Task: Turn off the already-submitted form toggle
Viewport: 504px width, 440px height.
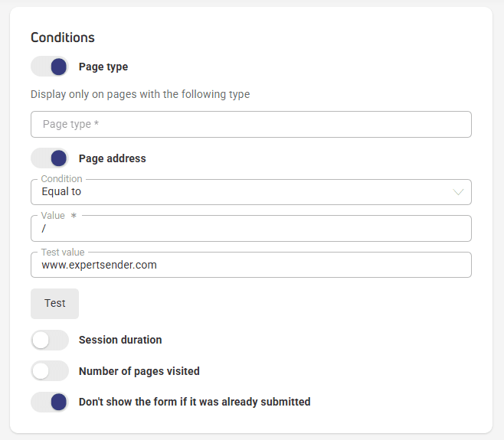Action: tap(50, 402)
